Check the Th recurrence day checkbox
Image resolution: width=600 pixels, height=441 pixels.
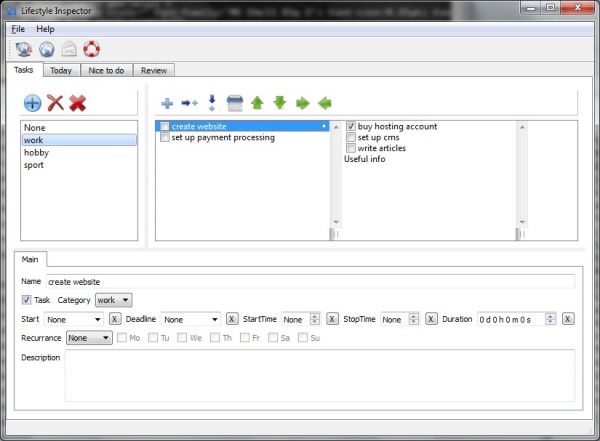[215, 337]
